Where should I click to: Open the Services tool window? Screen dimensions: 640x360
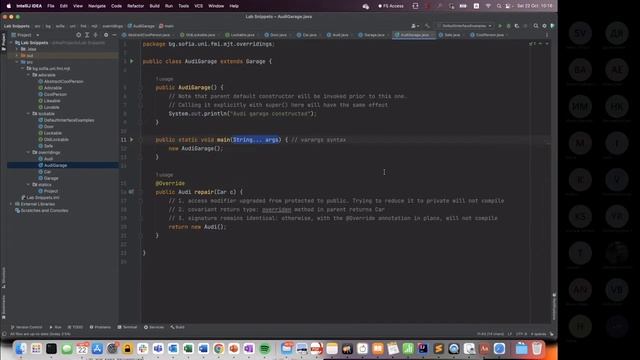pyautogui.click(x=154, y=327)
